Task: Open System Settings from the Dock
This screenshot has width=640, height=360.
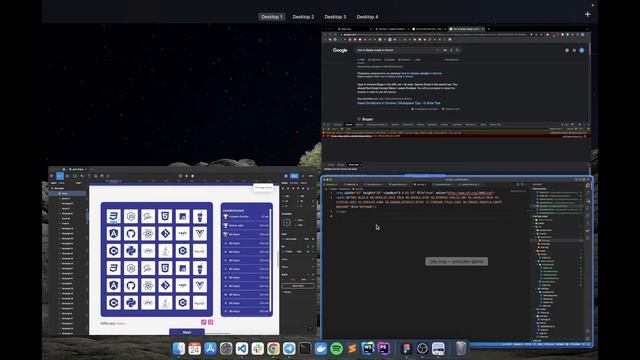Action: point(226,349)
